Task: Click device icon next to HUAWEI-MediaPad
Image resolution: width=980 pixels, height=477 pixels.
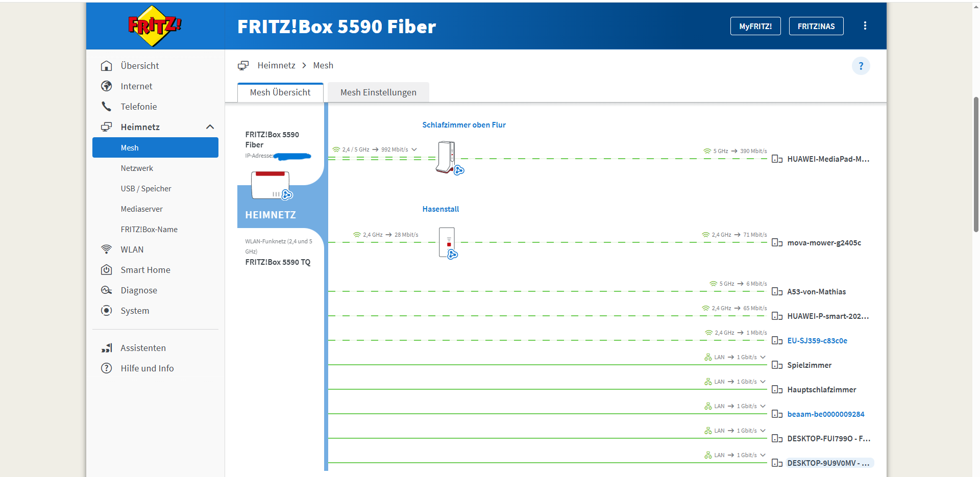Action: (777, 159)
